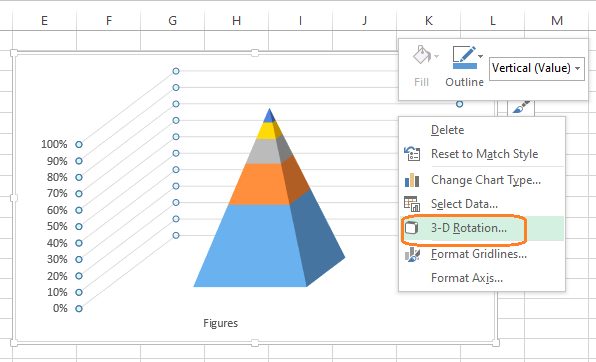Screen dimensions: 596x362
Task: Click the Chart Styles paintbrush button
Action: point(521,107)
